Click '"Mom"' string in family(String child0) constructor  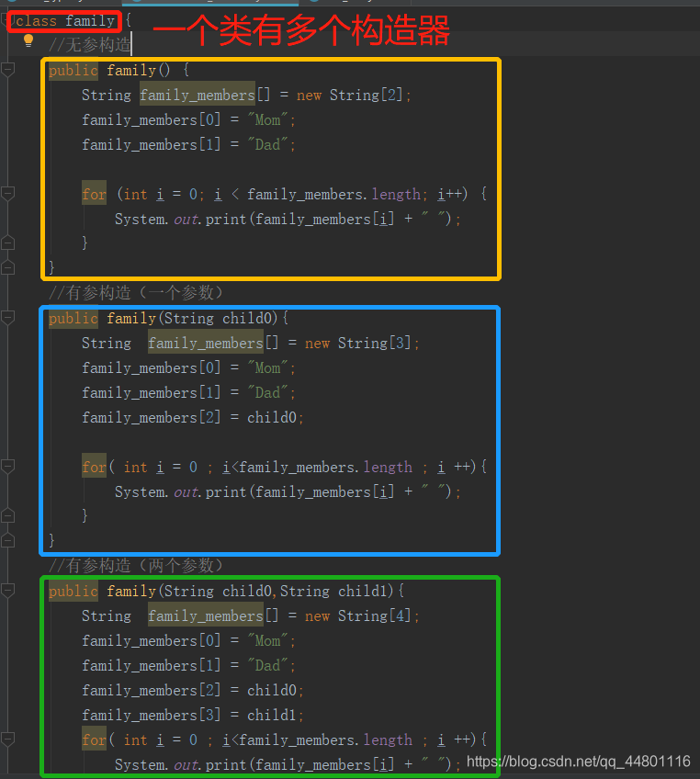click(x=268, y=367)
